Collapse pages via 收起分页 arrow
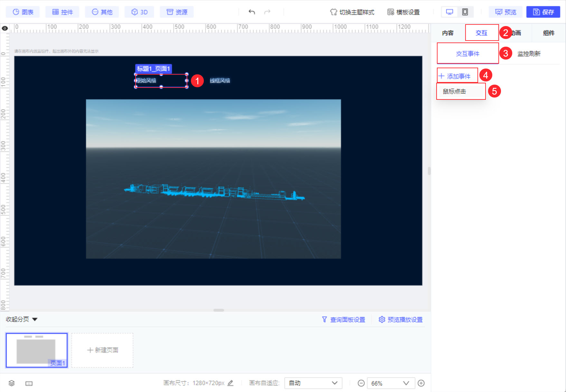 35,319
